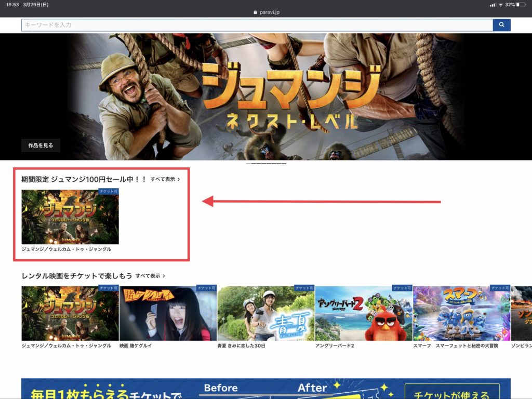Click title text アングリーバード2
Screen dimensions: 532x399
[335, 345]
